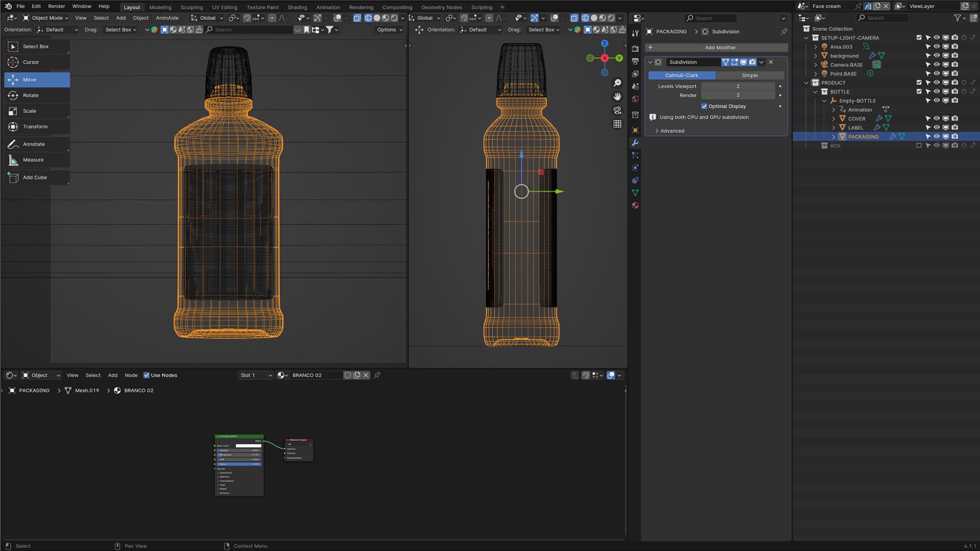The height and width of the screenshot is (551, 980).
Task: Open the Physics properties tab
Action: coord(635,168)
